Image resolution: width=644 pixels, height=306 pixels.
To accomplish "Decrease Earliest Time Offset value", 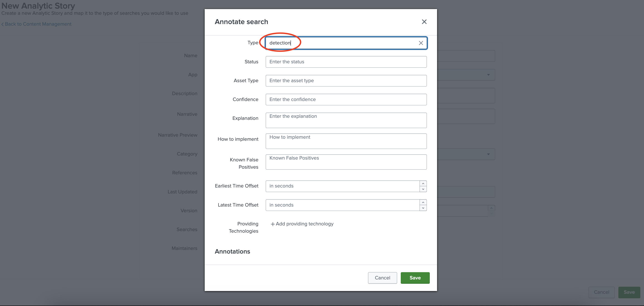I will click(x=423, y=189).
